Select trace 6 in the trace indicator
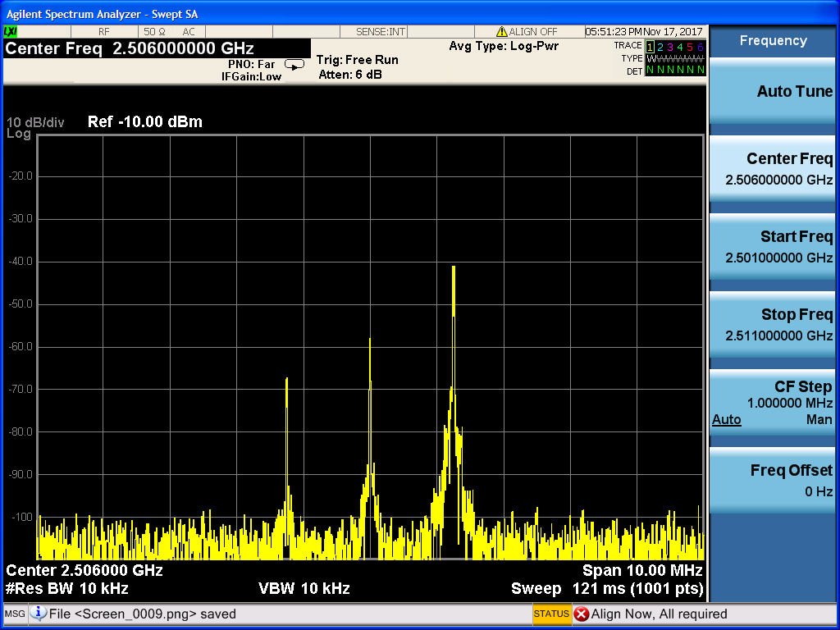Image resolution: width=840 pixels, height=630 pixels. 701,47
